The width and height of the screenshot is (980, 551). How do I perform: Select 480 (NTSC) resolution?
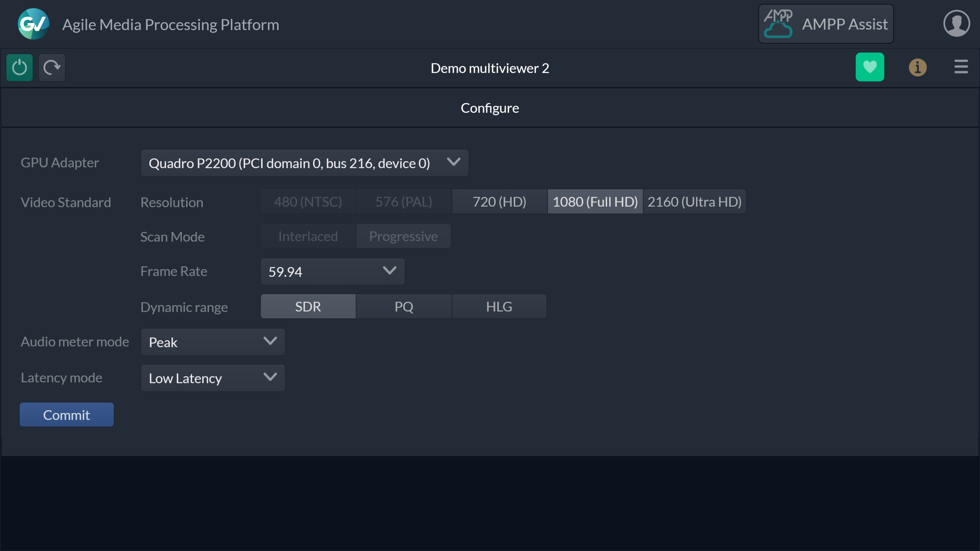pos(308,202)
